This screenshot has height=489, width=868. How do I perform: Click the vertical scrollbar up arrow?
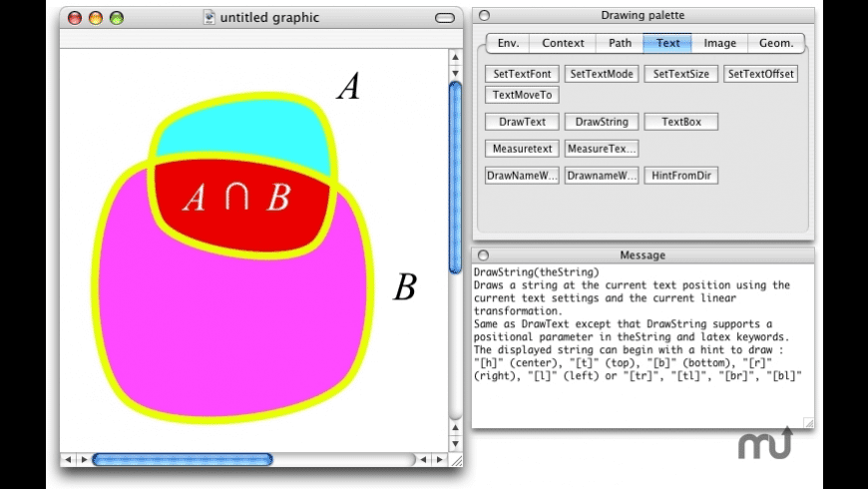coord(456,56)
